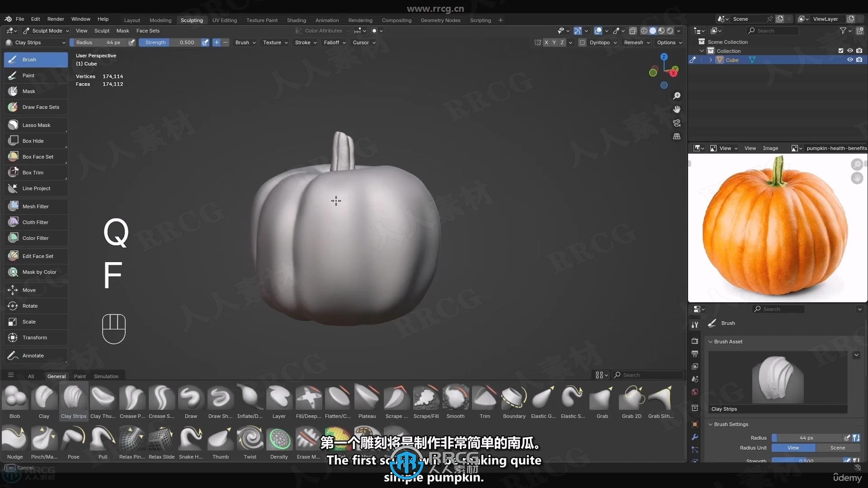The height and width of the screenshot is (488, 868).
Task: Select the Paint tool in the toolbar
Action: click(36, 75)
